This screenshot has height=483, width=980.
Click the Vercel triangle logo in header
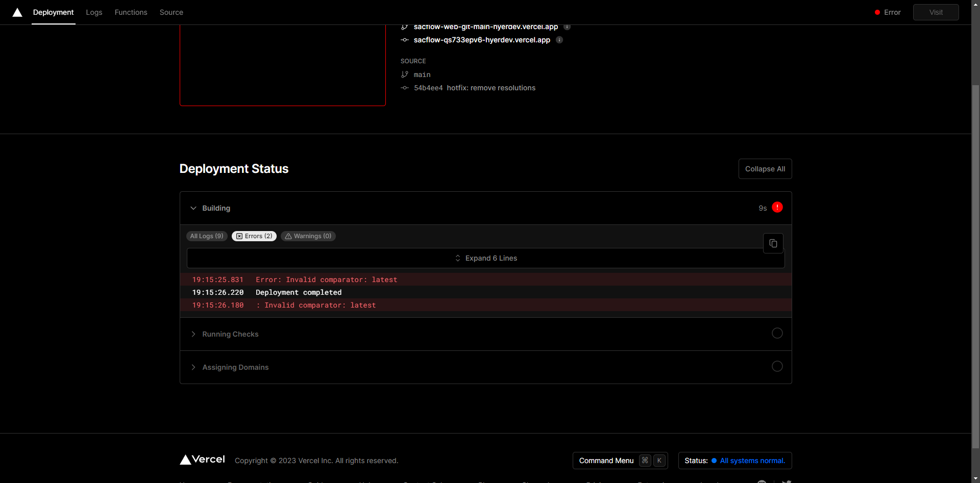[17, 12]
